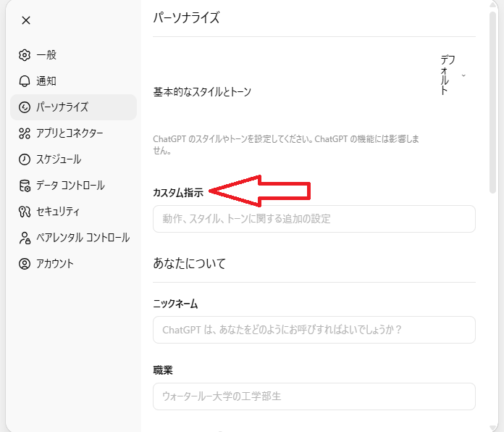Click the パーソナライズ sidebar icon
The height and width of the screenshot is (432, 504).
point(25,107)
